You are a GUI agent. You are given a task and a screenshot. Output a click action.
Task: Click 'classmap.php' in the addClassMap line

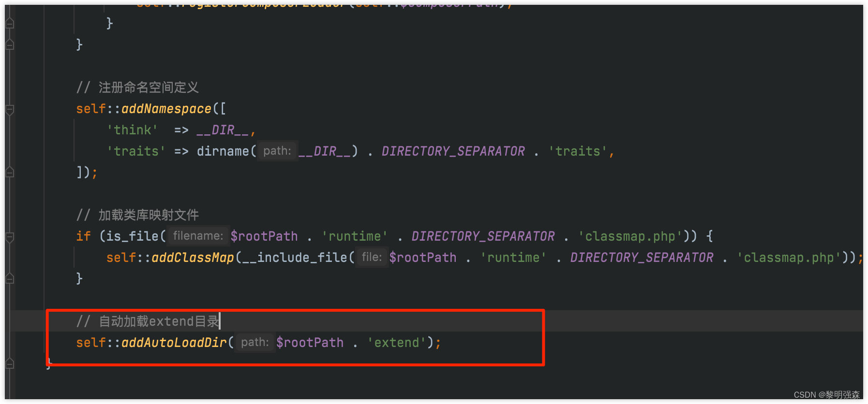pyautogui.click(x=789, y=258)
